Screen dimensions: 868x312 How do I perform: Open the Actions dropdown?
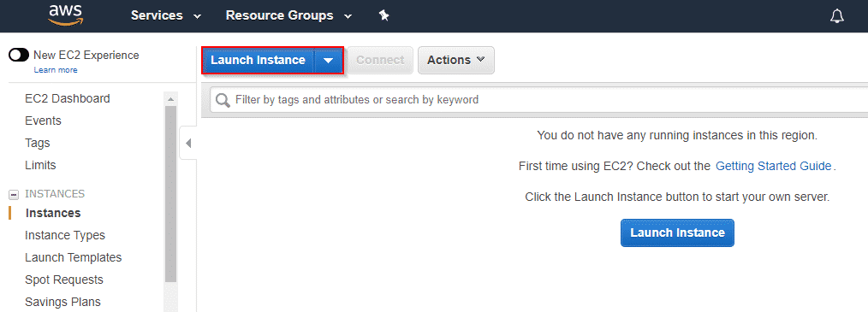(x=456, y=60)
